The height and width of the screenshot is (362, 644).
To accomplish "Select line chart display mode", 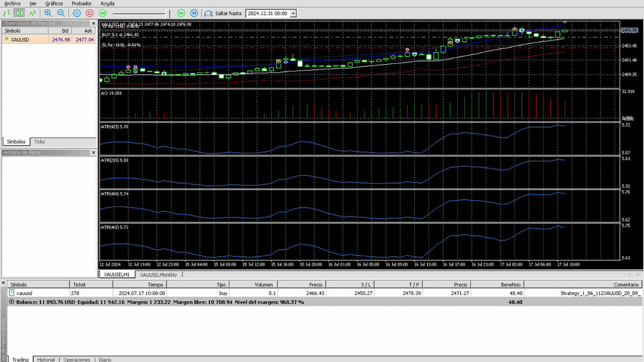I will point(32,13).
